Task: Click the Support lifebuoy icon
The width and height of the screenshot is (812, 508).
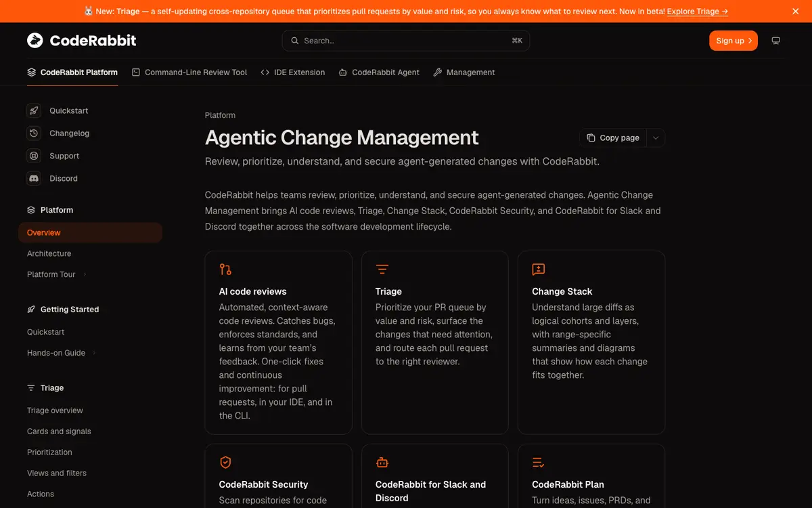Action: coord(34,156)
